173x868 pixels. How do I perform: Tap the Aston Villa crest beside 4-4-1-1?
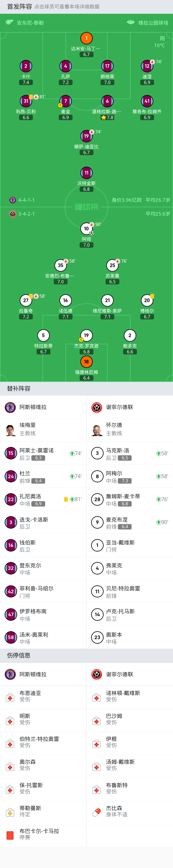tap(13, 200)
